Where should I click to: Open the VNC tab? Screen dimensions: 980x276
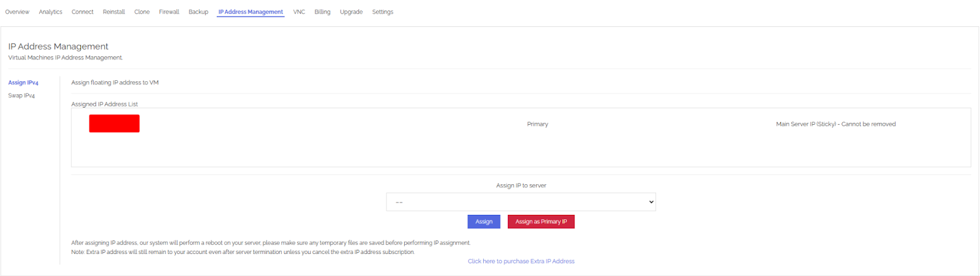click(x=299, y=12)
